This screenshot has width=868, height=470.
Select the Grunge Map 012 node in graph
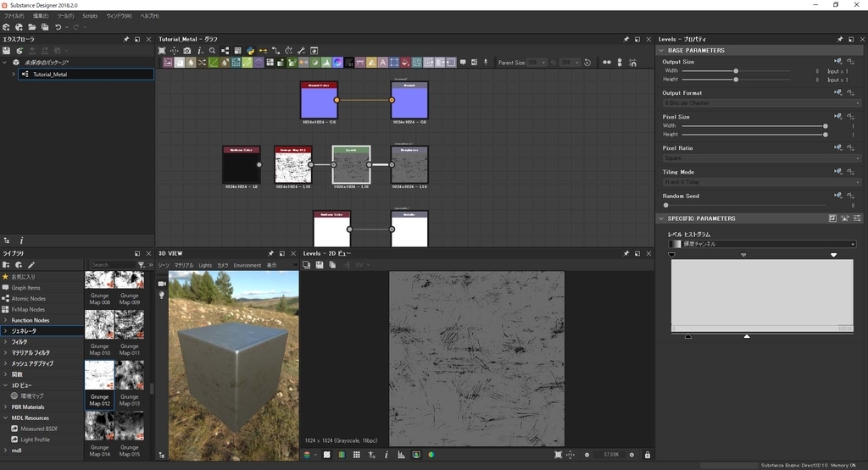[292, 165]
